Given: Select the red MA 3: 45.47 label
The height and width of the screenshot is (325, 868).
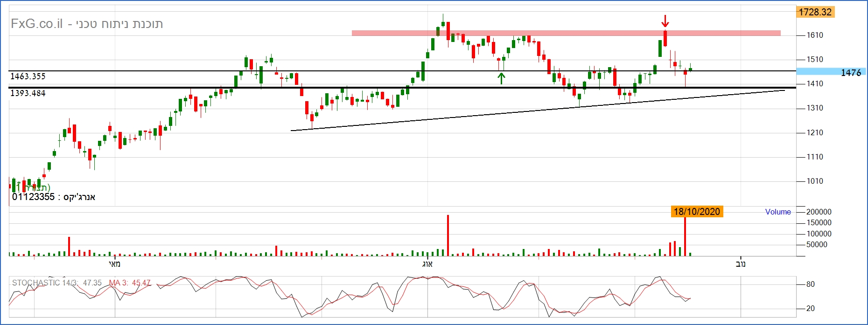Looking at the screenshot, I should point(130,283).
